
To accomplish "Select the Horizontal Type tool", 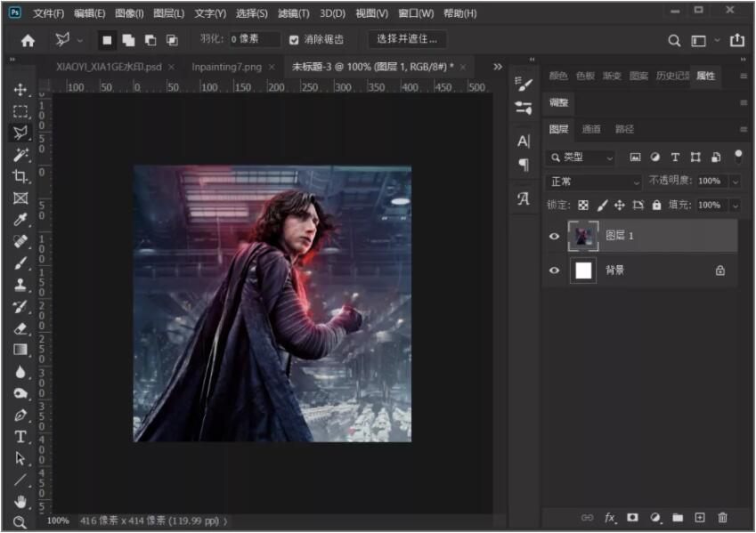I will coord(20,437).
